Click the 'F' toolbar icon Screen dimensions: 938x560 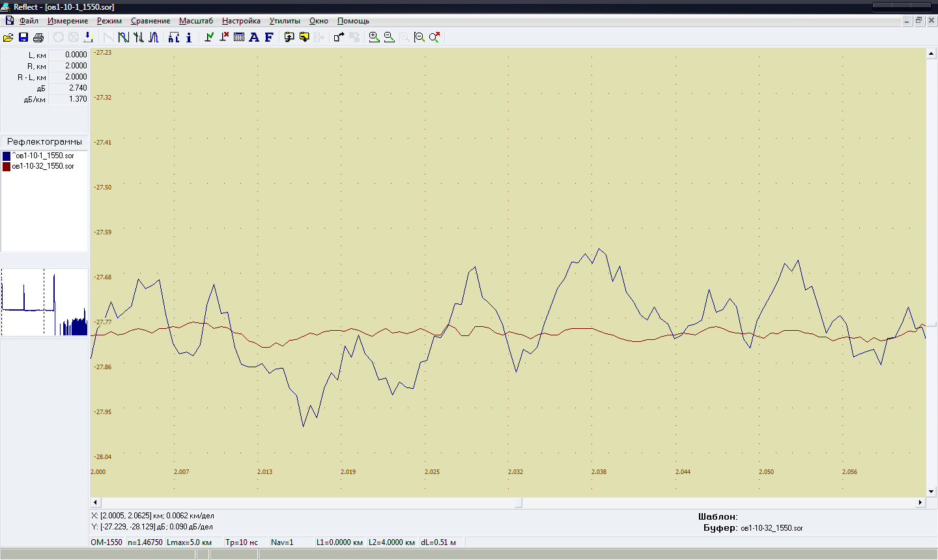coord(268,38)
